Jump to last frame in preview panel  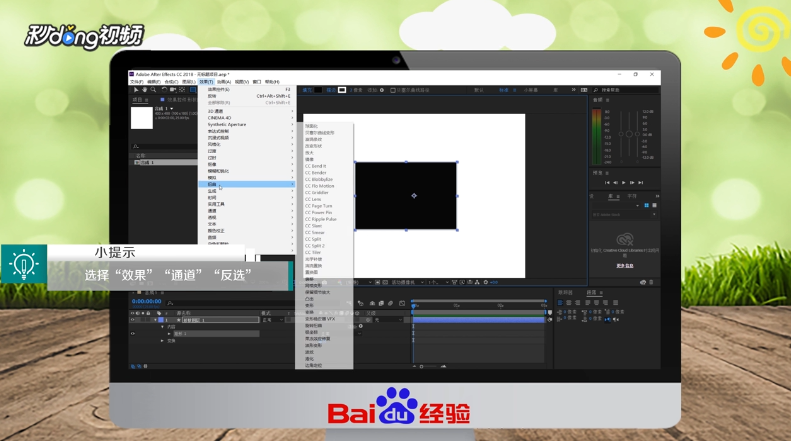tap(641, 183)
